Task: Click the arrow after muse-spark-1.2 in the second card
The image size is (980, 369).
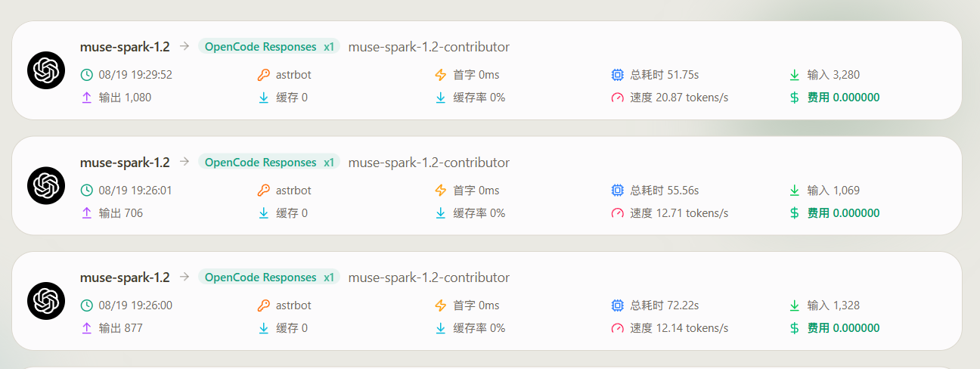Action: pyautogui.click(x=185, y=162)
